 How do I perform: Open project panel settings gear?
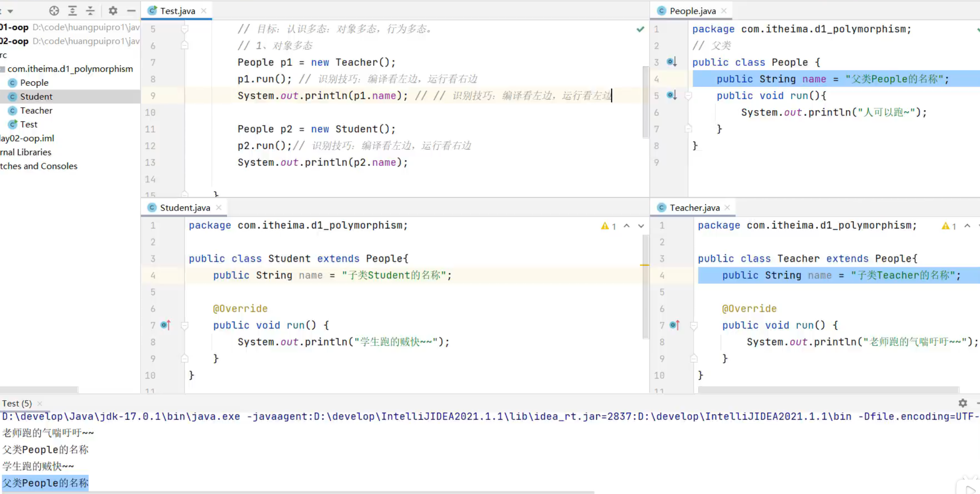click(x=113, y=11)
